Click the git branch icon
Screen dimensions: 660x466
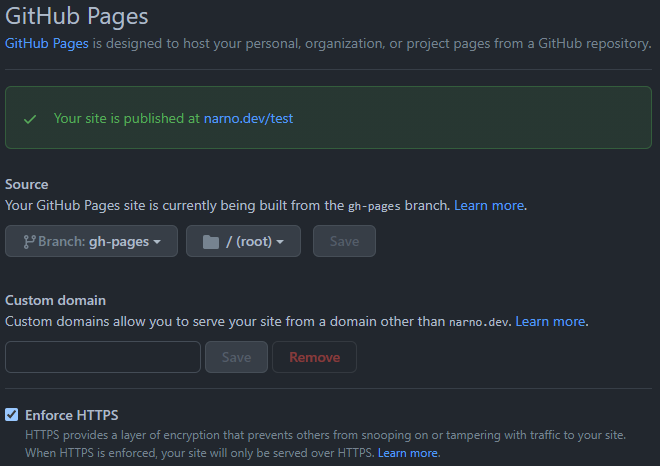[29, 242]
